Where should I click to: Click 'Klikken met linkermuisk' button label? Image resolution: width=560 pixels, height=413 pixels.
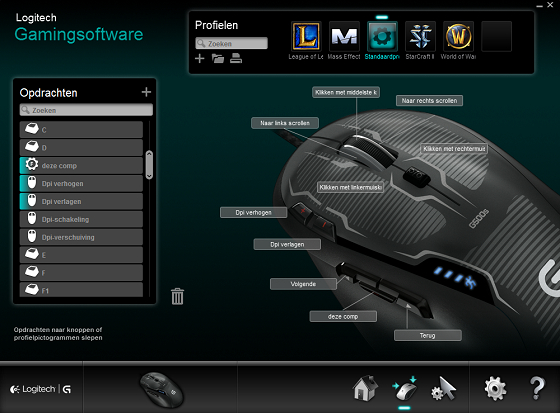351,187
